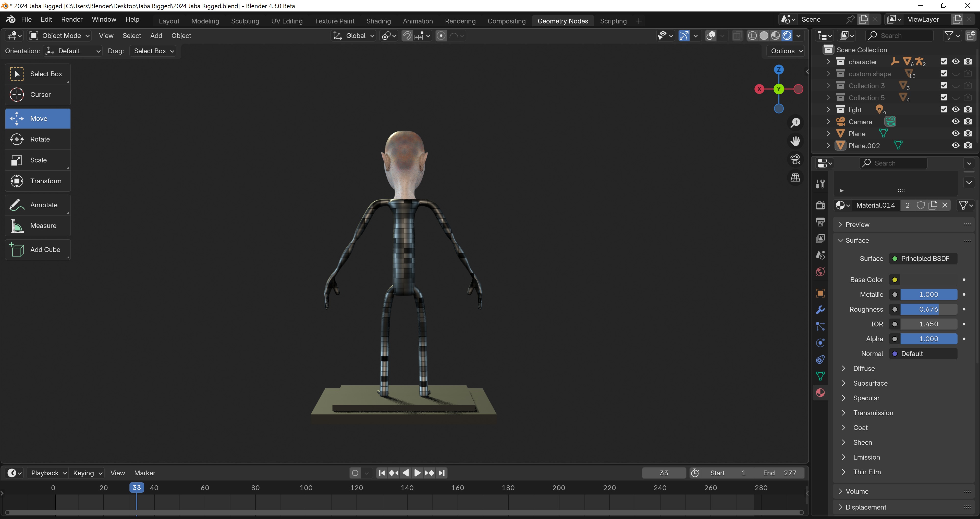Open the Tool properties tab
The width and height of the screenshot is (980, 519).
click(x=820, y=184)
